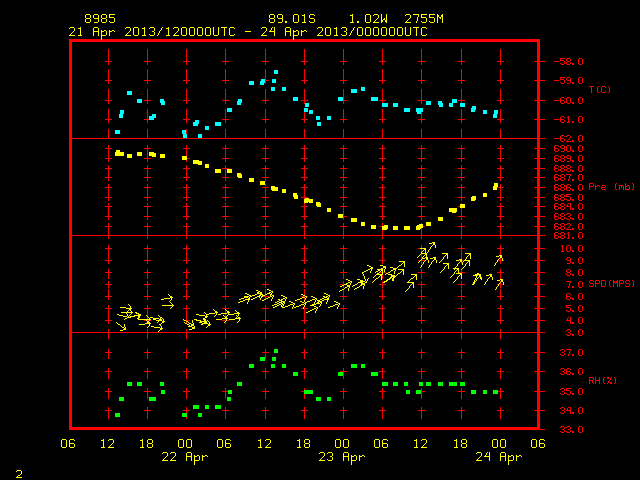Click the T(C) temperature axis label

[600, 89]
